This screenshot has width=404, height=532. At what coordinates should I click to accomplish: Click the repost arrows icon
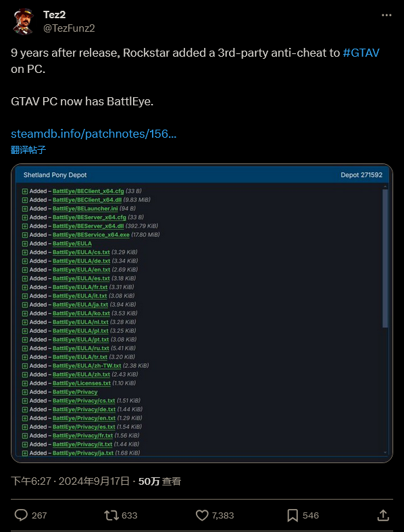tap(111, 515)
